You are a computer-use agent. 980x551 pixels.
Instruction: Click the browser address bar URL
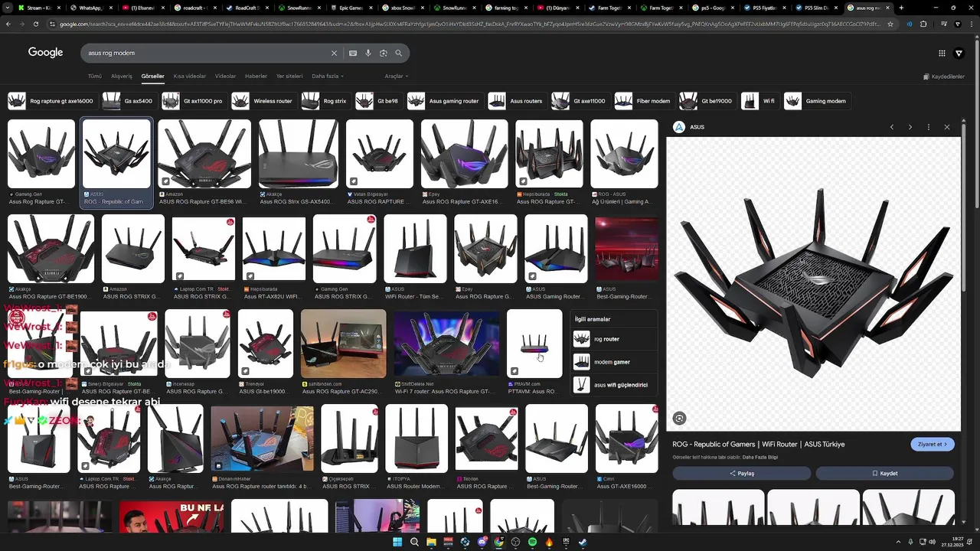(x=467, y=24)
